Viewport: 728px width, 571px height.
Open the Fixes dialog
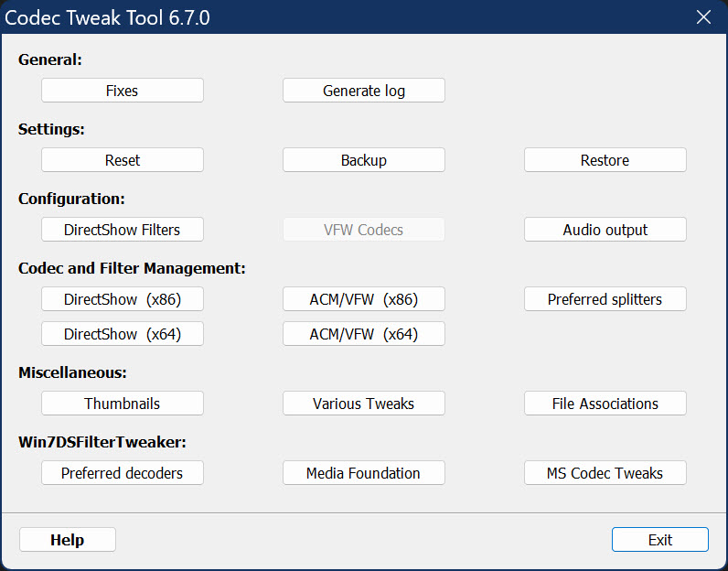(x=123, y=90)
